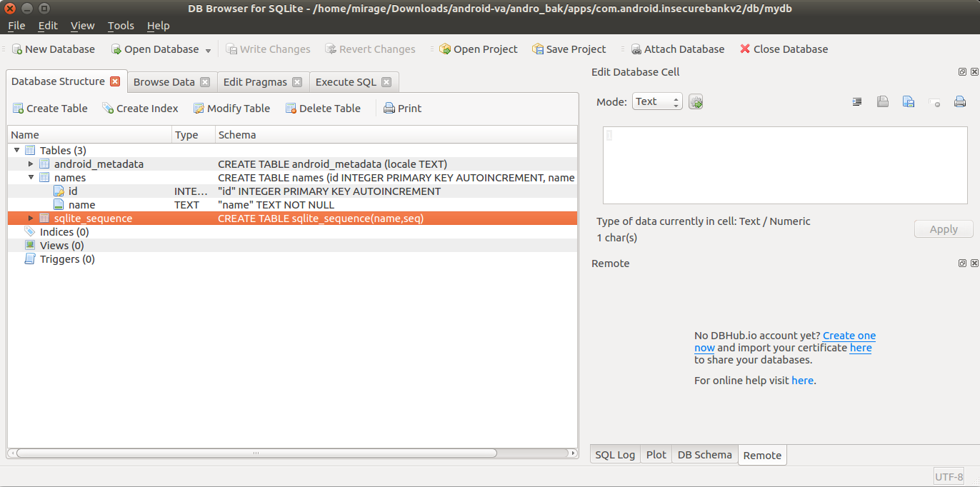
Task: Print the current cell contents
Action: click(x=959, y=101)
